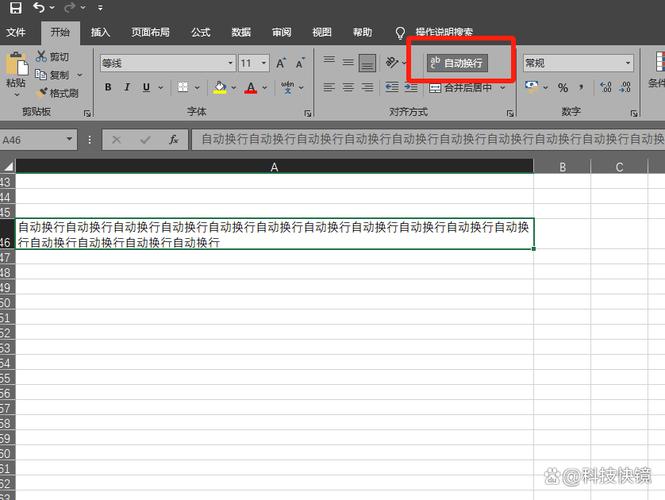The height and width of the screenshot is (500, 665).
Task: Switch to the Insert (插入) tab
Action: (101, 32)
